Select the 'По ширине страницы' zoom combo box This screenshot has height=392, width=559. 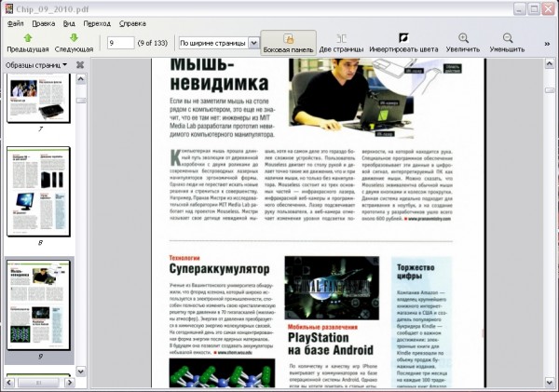pos(219,43)
